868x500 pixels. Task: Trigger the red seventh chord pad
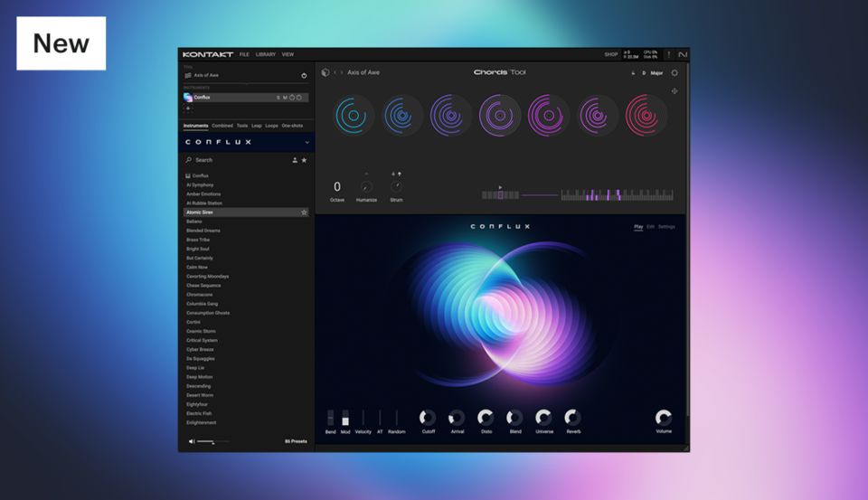[646, 116]
